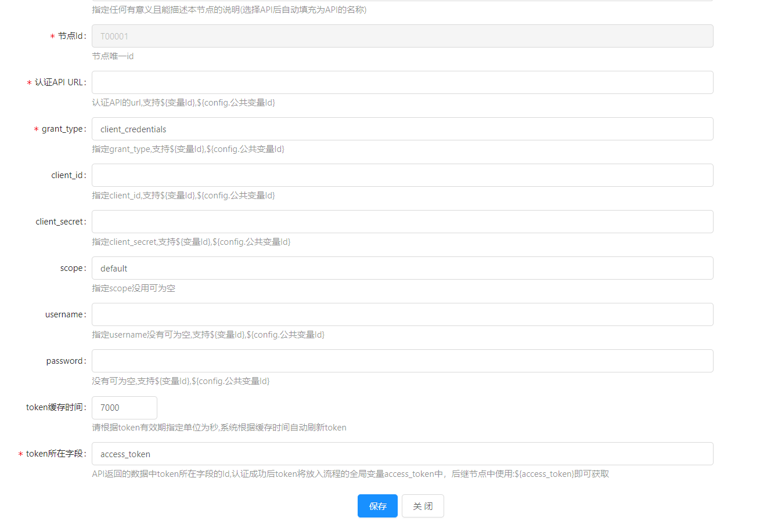This screenshot has height=532, width=778.
Task: Click the token所在字段 field with access_token
Action: (402, 454)
